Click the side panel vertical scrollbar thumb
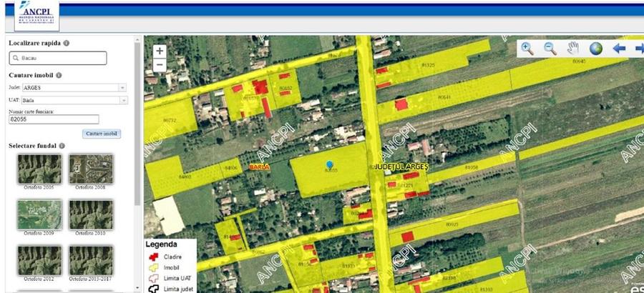 137,123
